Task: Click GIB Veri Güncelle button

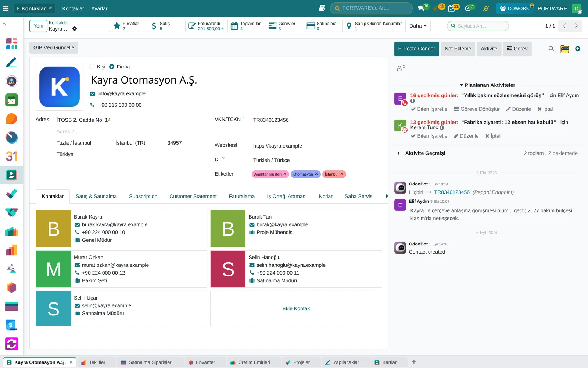Action: 54,47
